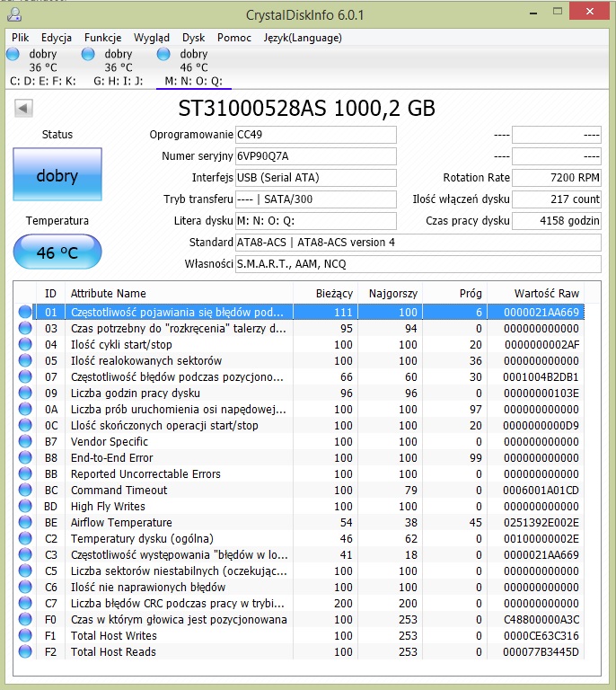Click the Standard ATA8-ACS field
The width and height of the screenshot is (616, 690).
[x=418, y=243]
